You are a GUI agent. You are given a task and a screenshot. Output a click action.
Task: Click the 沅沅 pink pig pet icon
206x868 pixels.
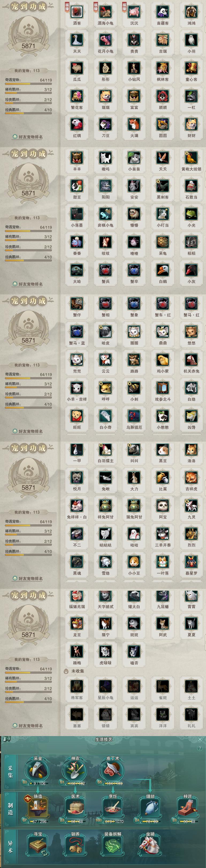(x=134, y=12)
